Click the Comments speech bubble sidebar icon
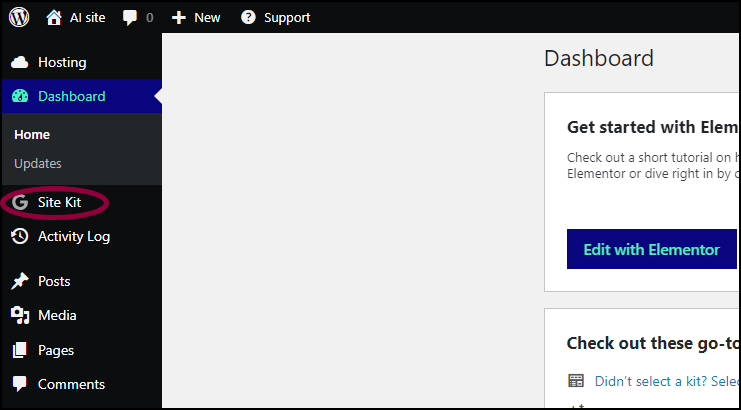741x410 pixels. pyautogui.click(x=20, y=384)
